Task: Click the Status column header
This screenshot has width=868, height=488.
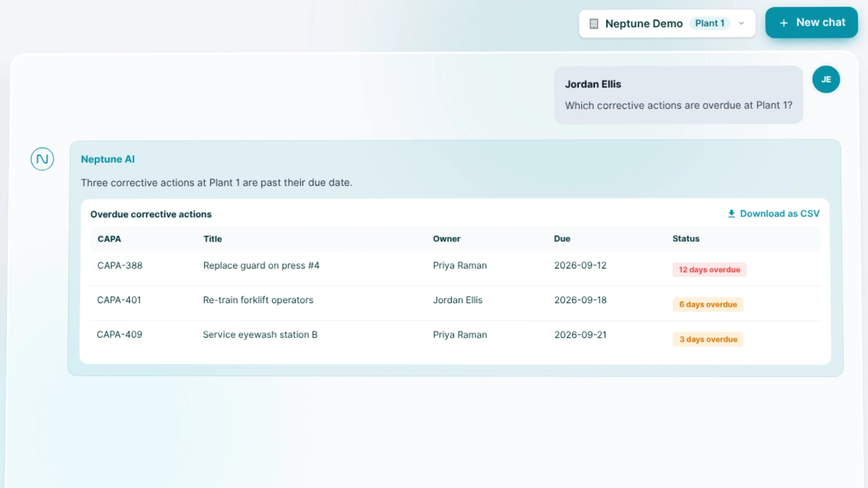Action: click(x=686, y=239)
